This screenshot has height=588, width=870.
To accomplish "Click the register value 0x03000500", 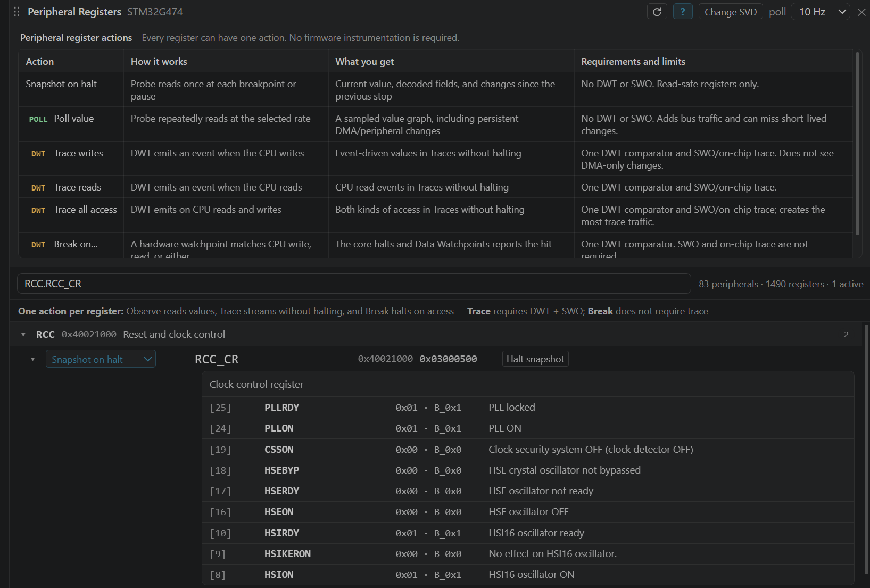I will point(448,359).
